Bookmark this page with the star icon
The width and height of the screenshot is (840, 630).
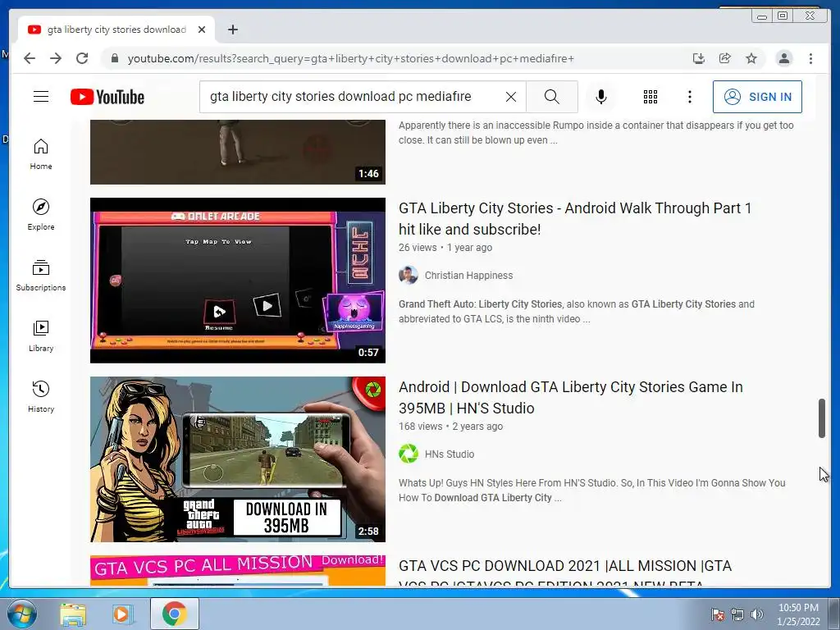coord(751,58)
